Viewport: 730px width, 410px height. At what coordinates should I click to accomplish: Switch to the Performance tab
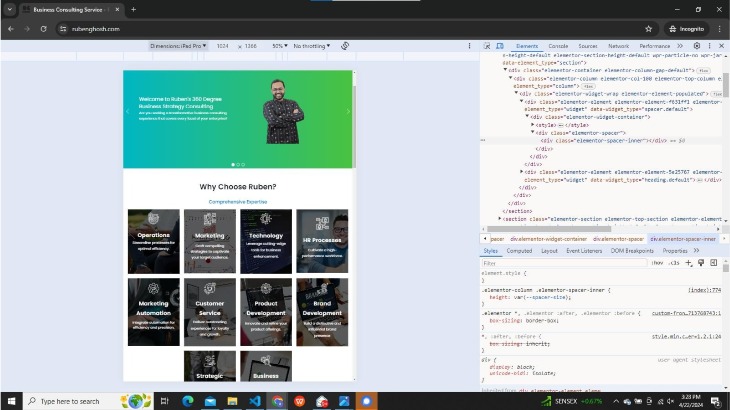pos(654,46)
